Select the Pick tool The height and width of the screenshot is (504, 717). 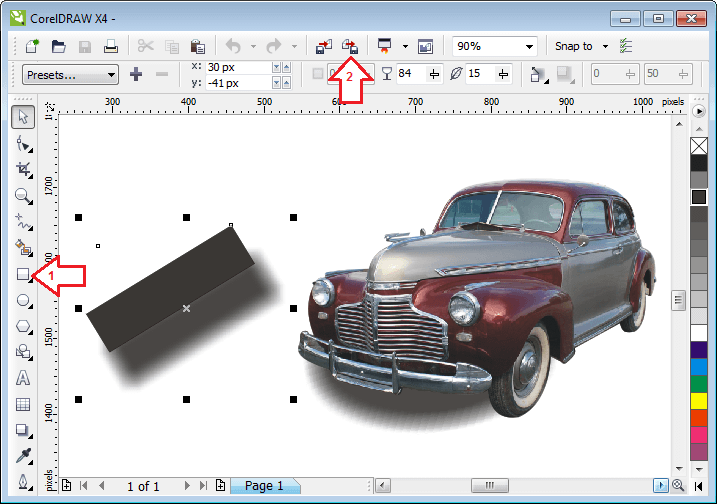23,118
